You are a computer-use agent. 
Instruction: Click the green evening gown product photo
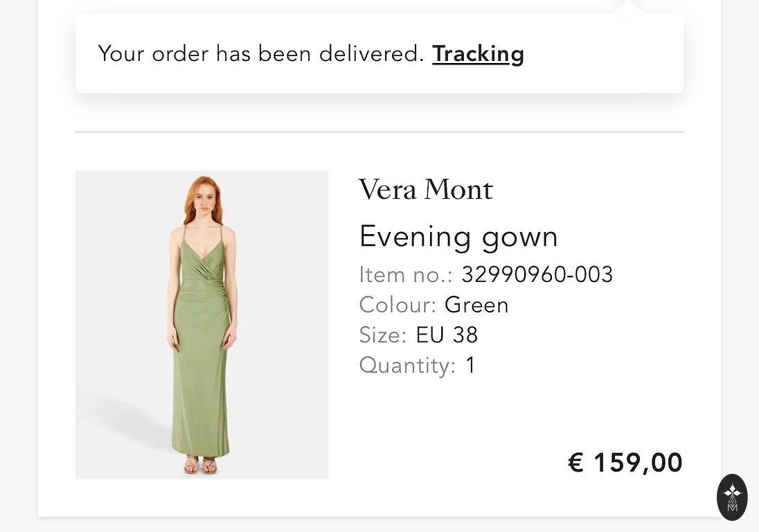[x=202, y=325]
